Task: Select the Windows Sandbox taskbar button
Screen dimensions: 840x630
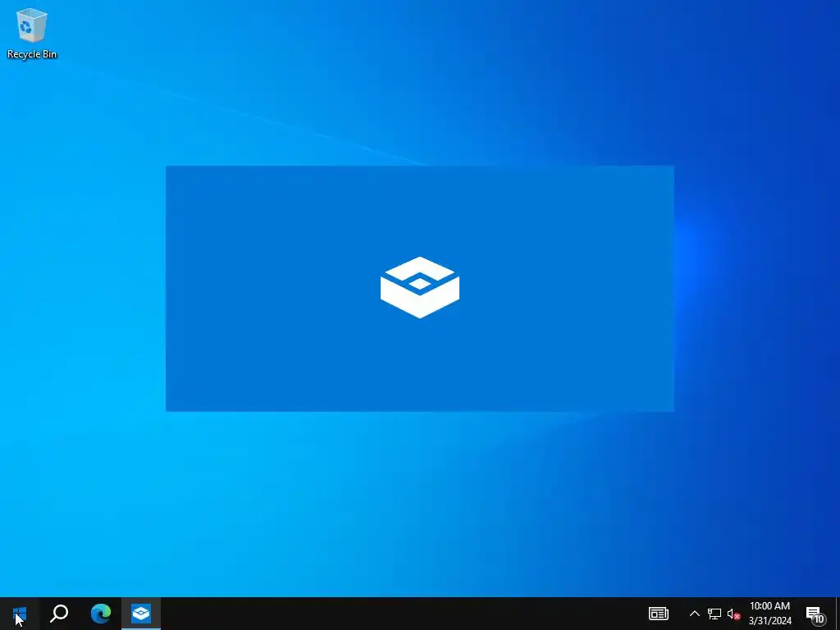Action: click(141, 614)
